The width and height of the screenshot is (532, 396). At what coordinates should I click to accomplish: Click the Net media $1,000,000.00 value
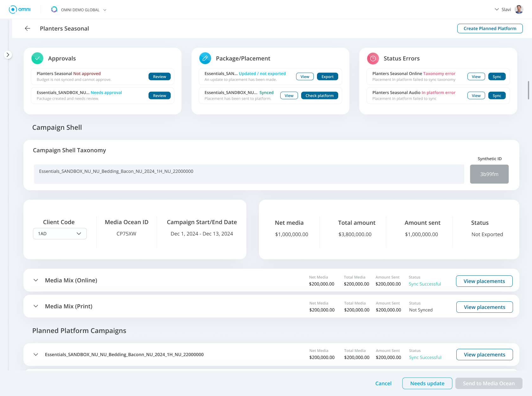tap(292, 234)
